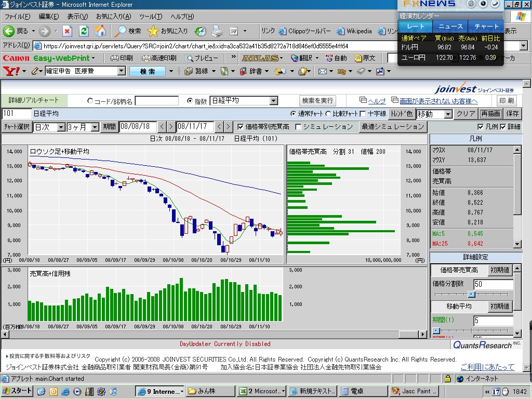The width and height of the screenshot is (532, 399).
Task: Adjust the 価格分割数 slider handle
Action: [x=471, y=294]
